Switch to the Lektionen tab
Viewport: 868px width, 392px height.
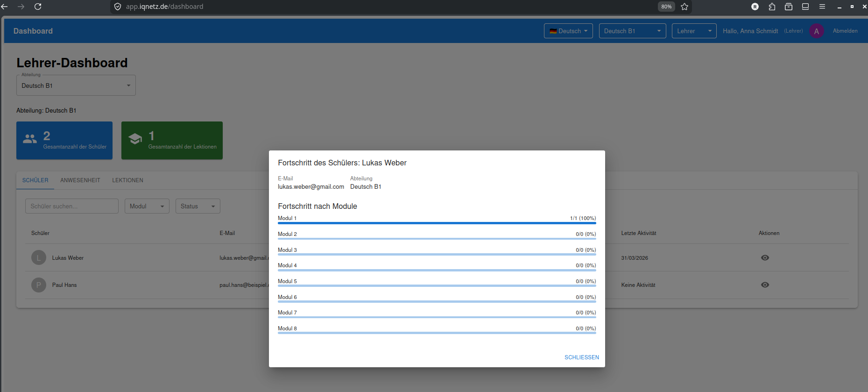(x=127, y=180)
